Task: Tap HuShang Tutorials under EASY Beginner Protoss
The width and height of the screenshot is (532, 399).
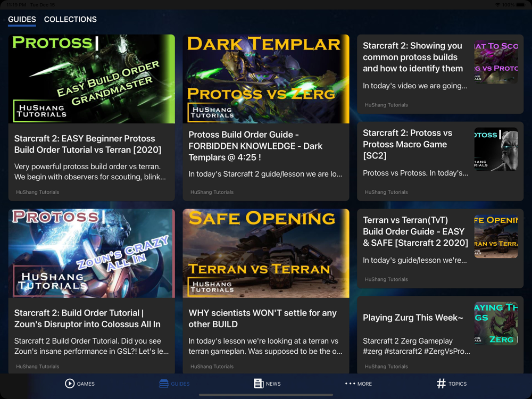Action: coord(38,192)
